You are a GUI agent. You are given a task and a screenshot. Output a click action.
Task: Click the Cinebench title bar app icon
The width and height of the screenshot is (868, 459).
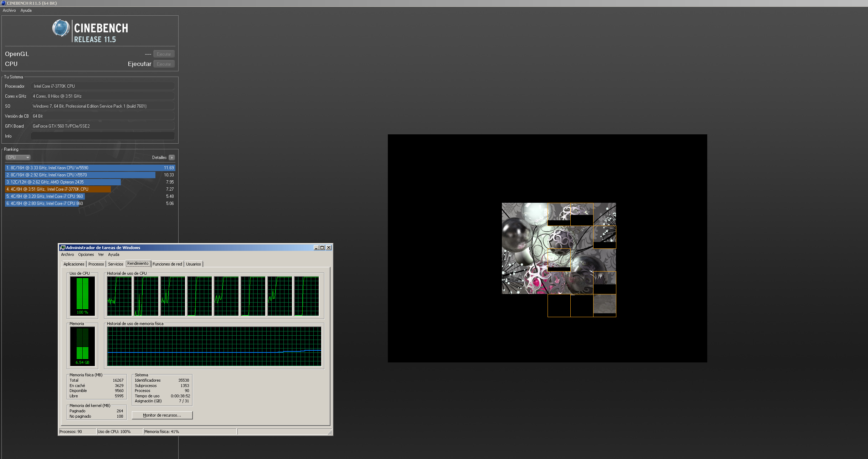pyautogui.click(x=4, y=3)
